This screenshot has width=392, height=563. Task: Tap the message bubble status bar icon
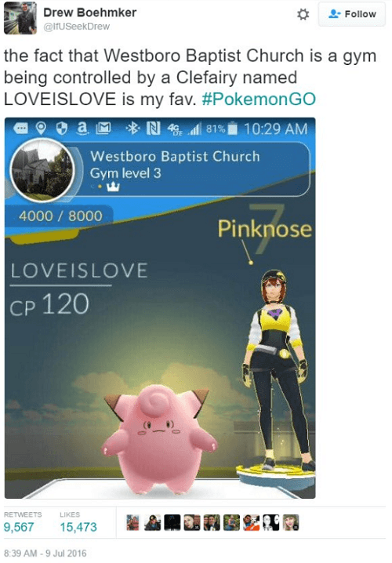coord(21,128)
